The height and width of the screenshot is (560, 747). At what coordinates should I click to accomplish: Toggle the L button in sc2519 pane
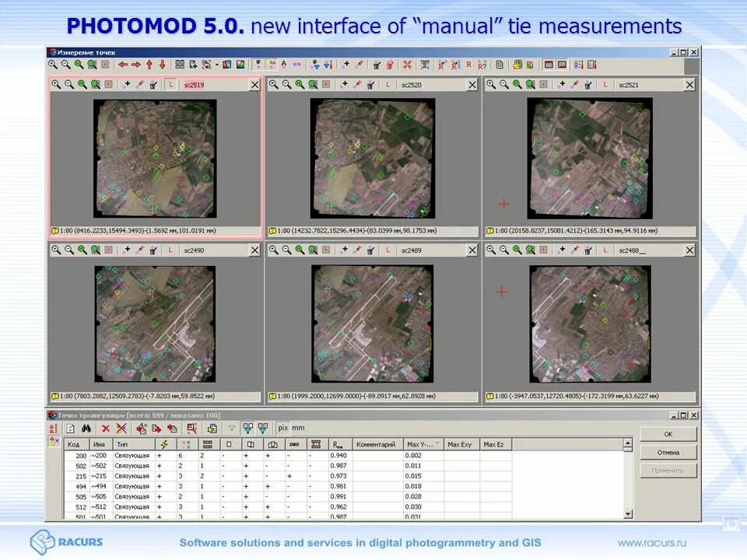point(170,84)
